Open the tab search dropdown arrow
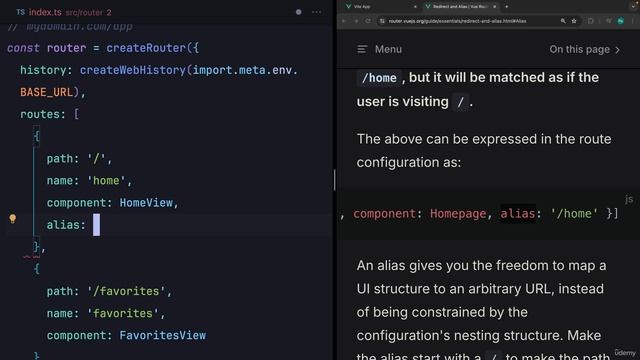The image size is (640, 360). tap(634, 6)
